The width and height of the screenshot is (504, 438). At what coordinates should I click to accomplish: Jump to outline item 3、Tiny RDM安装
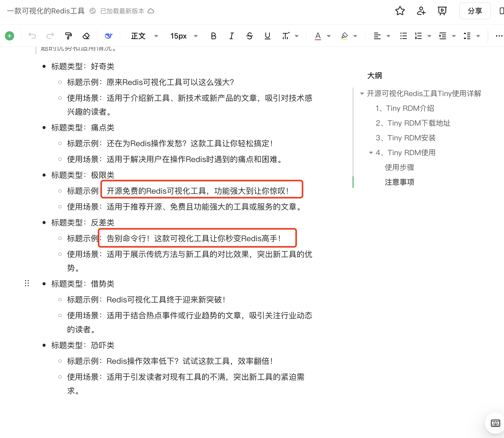click(406, 138)
